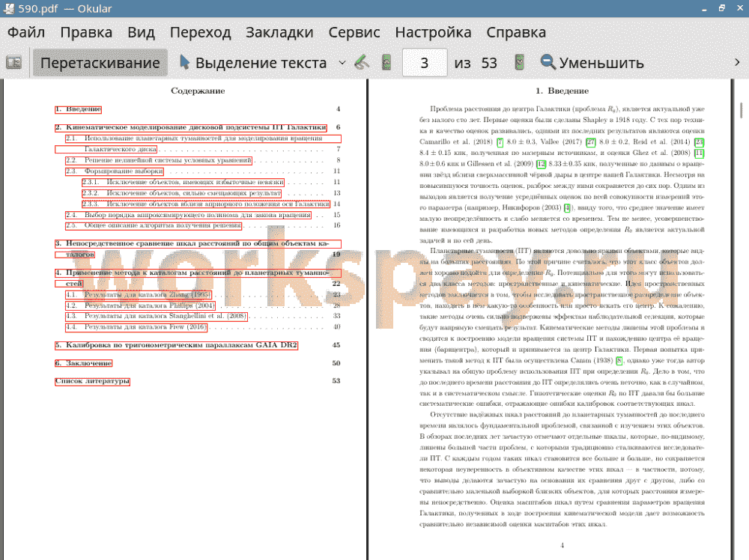Expand hidden toolbar items chevron
The height and width of the screenshot is (560, 749).
point(737,63)
